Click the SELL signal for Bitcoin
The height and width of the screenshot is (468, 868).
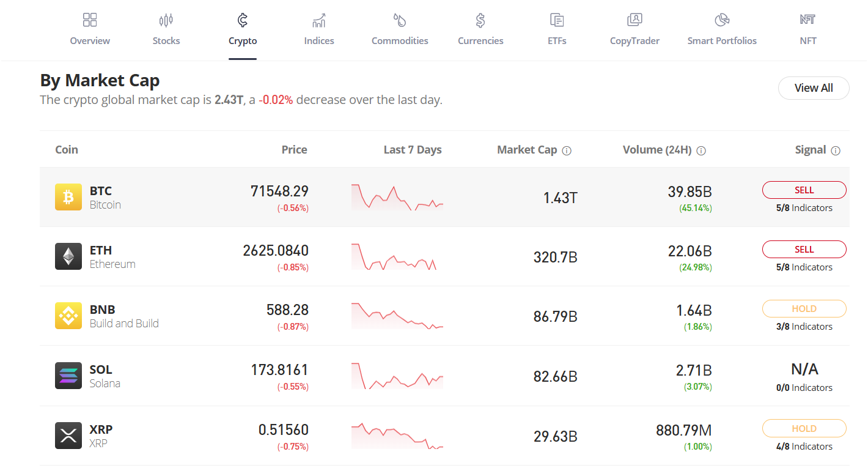point(804,190)
